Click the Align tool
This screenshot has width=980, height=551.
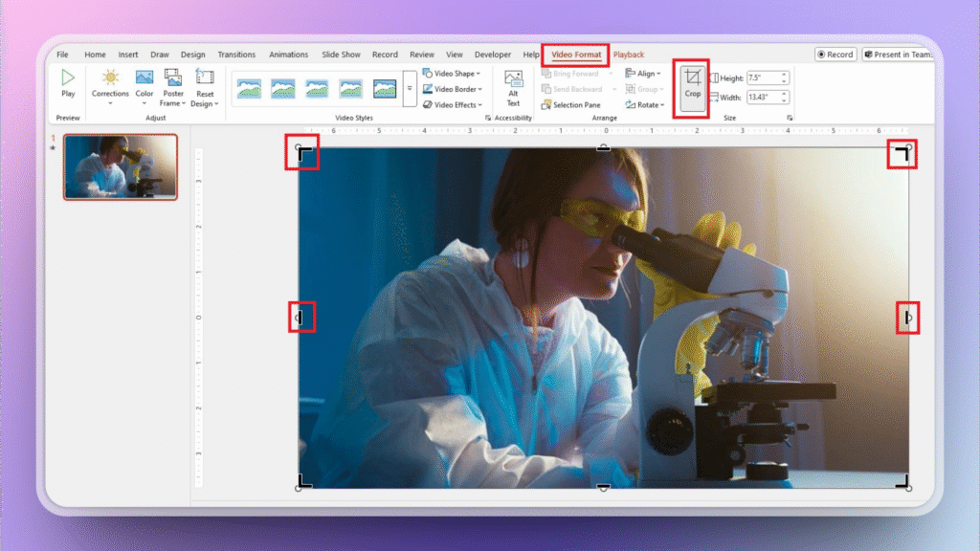(x=645, y=72)
